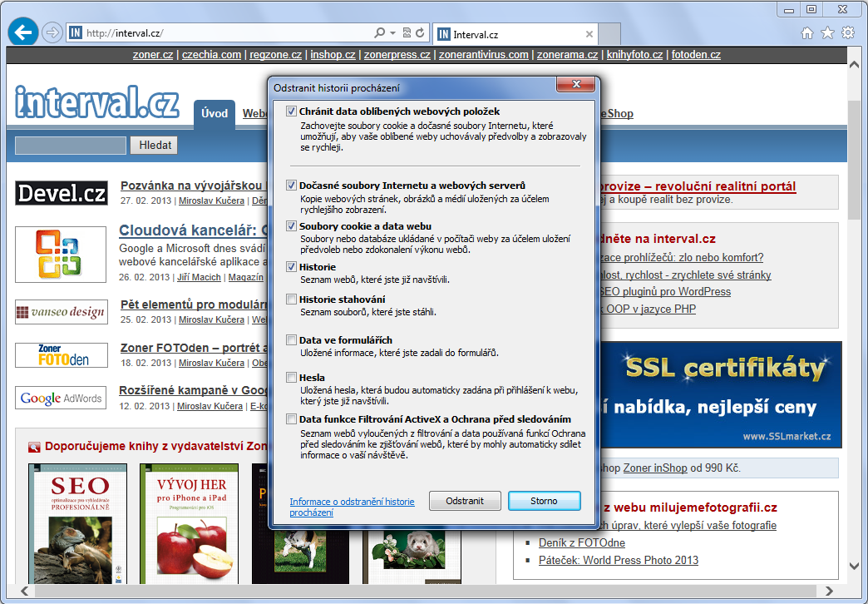868x604 pixels.
Task: Click the vanseo design logo
Action: (61, 312)
